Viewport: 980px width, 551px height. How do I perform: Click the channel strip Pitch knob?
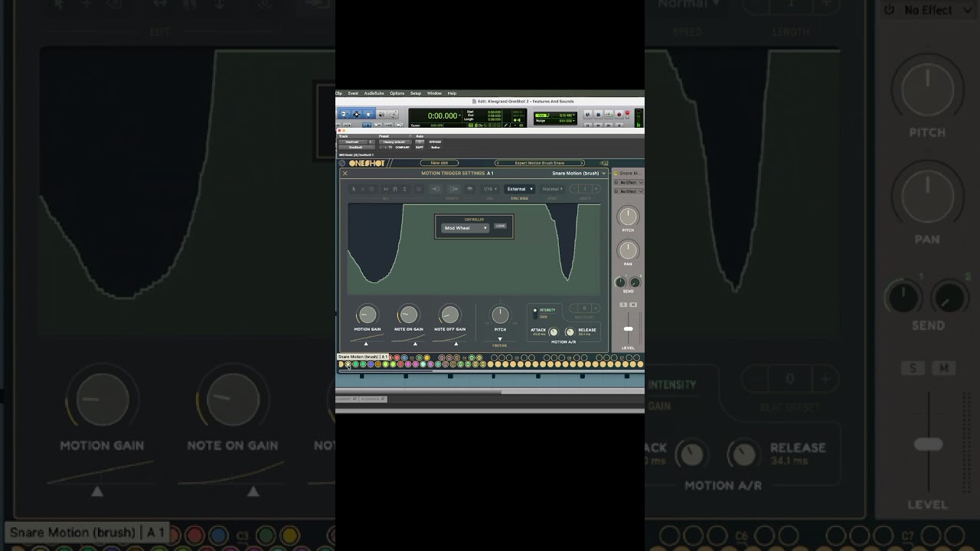(628, 217)
